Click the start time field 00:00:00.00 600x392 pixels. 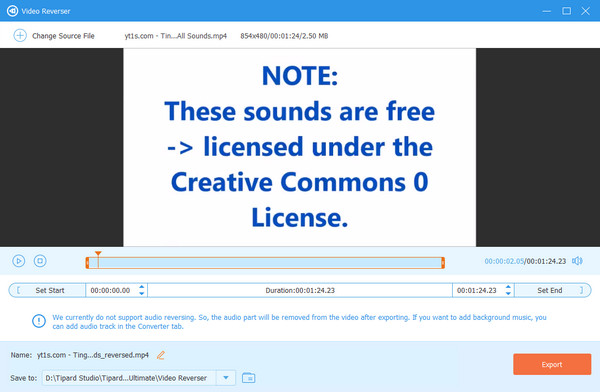110,290
